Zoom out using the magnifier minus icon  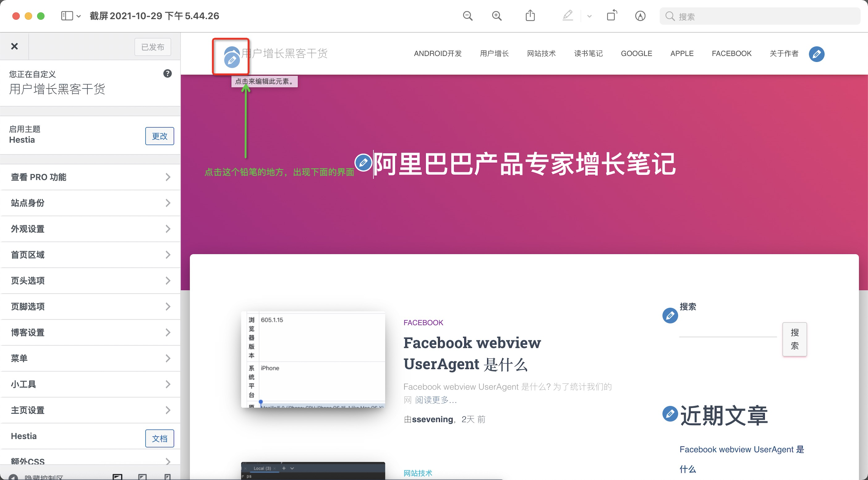468,16
